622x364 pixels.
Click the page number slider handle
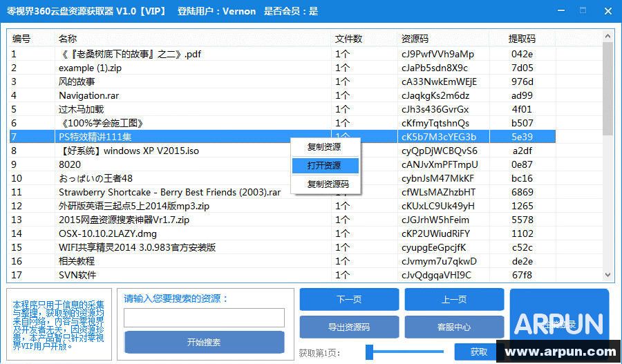pyautogui.click(x=370, y=352)
